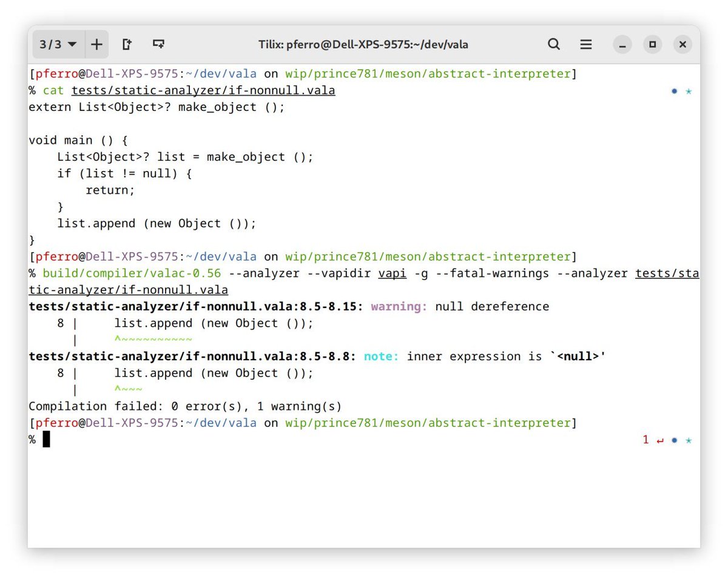728x578 pixels.
Task: Click the terminal cursor block at the last prompt
Action: click(46, 440)
